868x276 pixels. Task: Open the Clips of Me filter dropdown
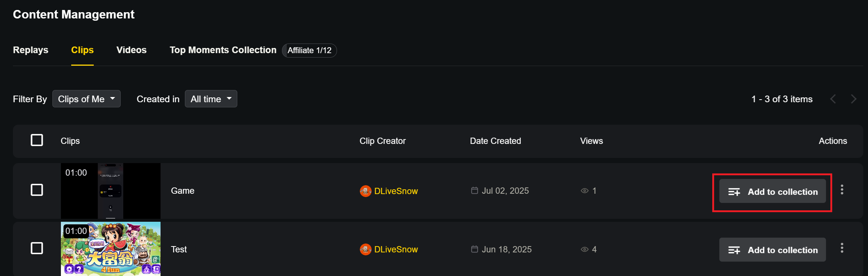[86, 99]
